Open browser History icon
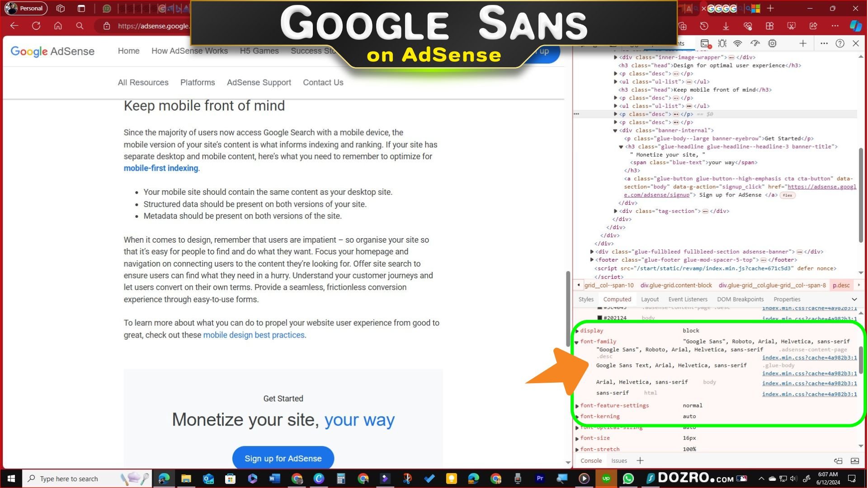This screenshot has width=868, height=488. click(x=704, y=26)
